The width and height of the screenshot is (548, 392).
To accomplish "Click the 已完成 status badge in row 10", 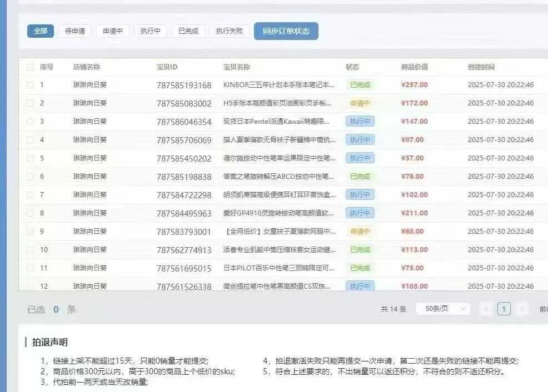I will tap(360, 250).
